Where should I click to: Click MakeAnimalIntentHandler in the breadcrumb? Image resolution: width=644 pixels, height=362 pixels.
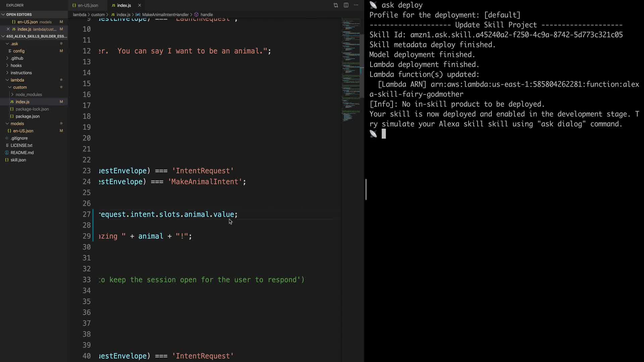click(165, 15)
